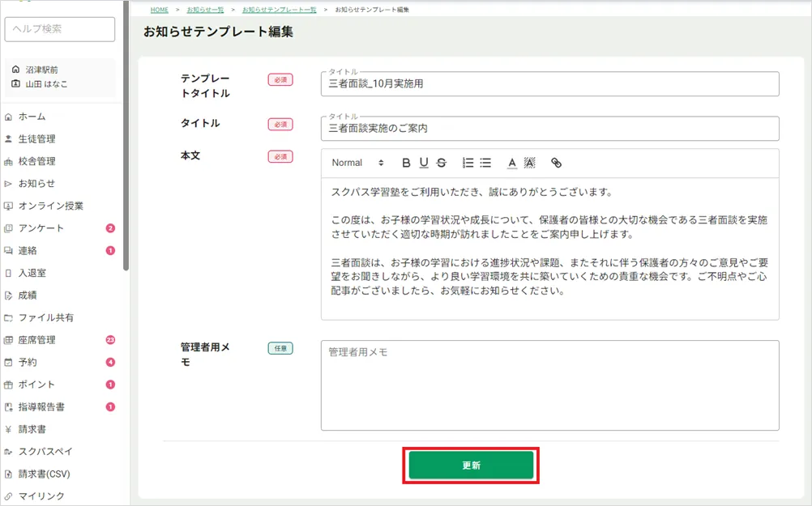812x506 pixels.
Task: Open 成績 in the sidebar
Action: pos(28,296)
